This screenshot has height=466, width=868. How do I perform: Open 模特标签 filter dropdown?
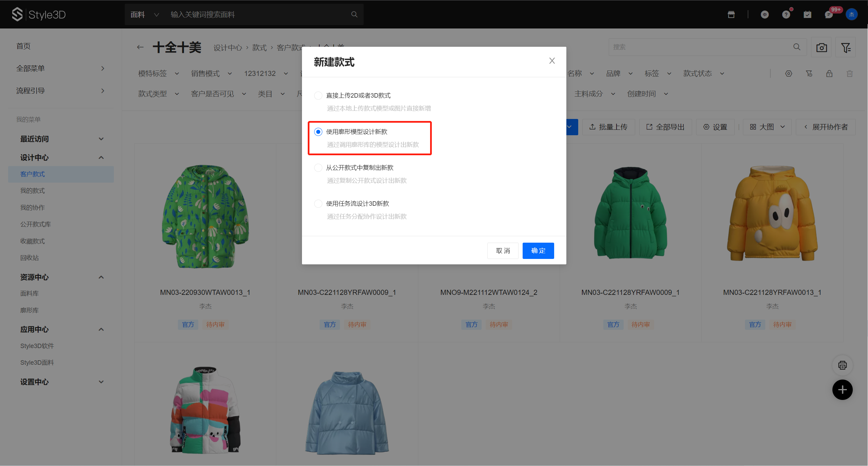(x=159, y=74)
